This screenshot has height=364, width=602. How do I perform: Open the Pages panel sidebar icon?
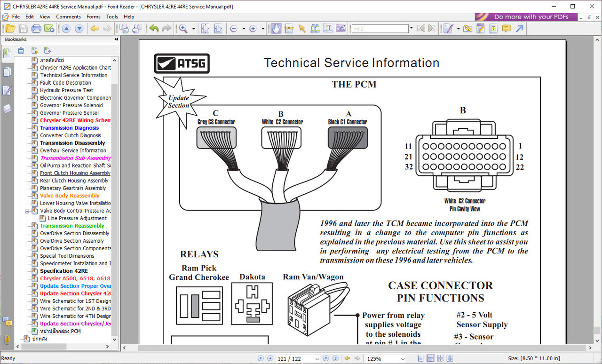pos(7,72)
